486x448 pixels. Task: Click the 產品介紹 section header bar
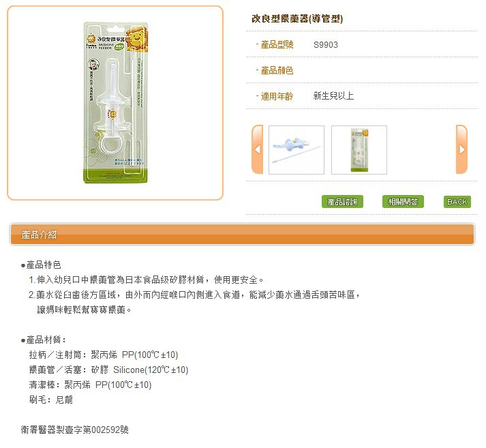pyautogui.click(x=242, y=235)
